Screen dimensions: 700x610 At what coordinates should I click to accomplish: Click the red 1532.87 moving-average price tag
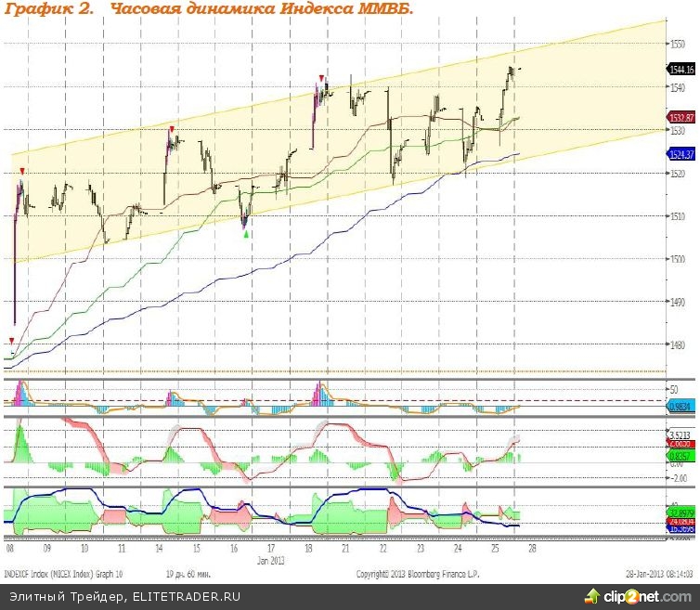click(681, 117)
